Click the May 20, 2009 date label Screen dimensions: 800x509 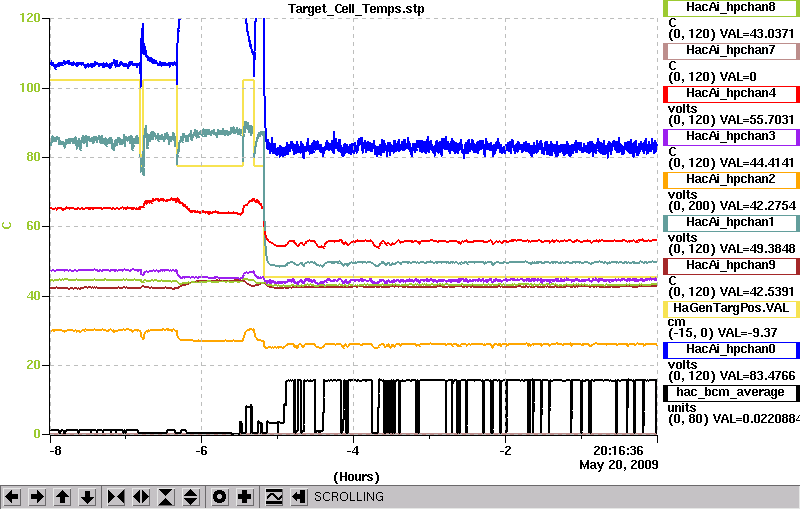point(618,465)
